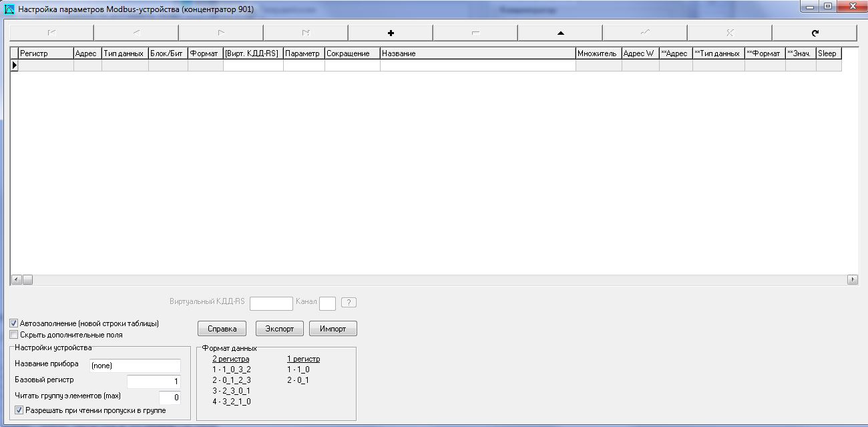Click the first record navigator button
This screenshot has width=868, height=427.
click(x=51, y=33)
